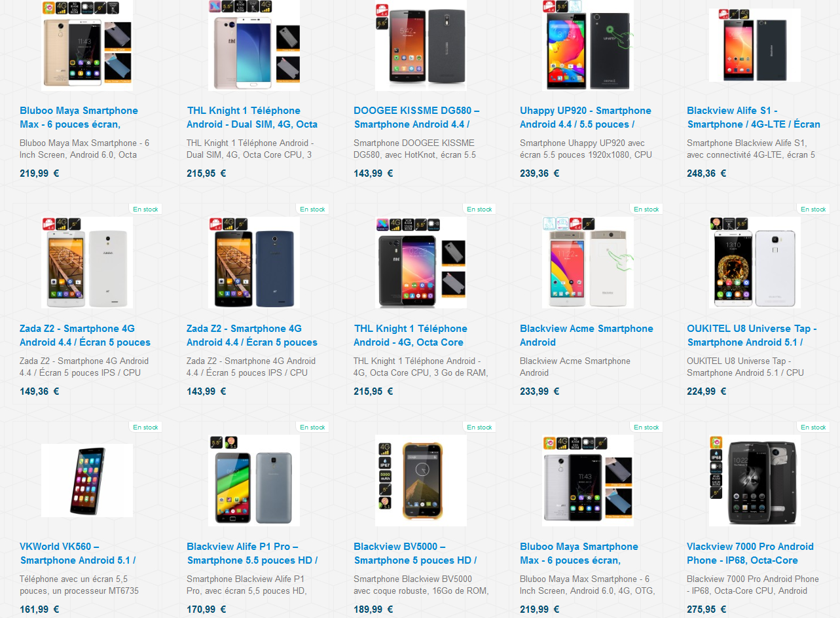Click the IP68 icon on Blackview 7000 Pro
840x618 pixels.
pyautogui.click(x=716, y=455)
